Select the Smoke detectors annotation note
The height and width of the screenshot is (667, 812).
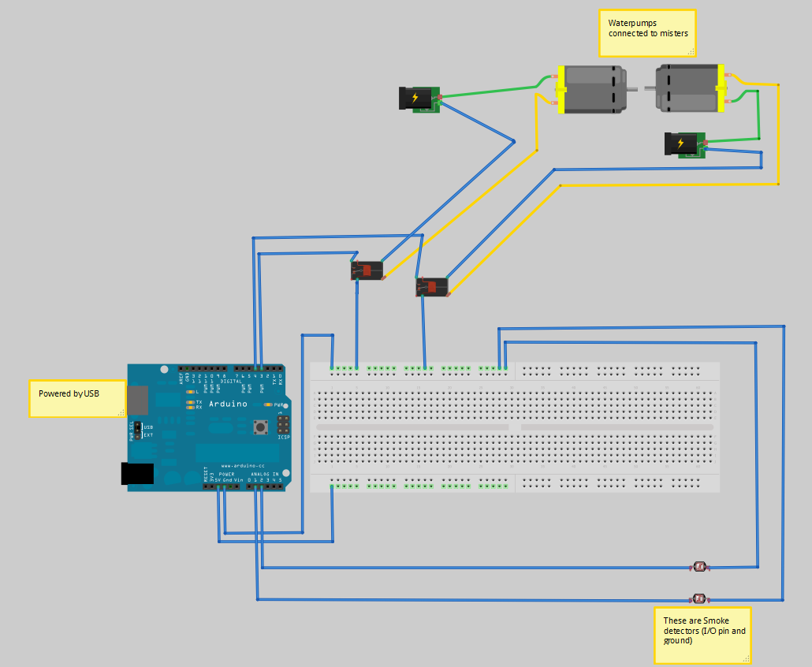(x=702, y=635)
